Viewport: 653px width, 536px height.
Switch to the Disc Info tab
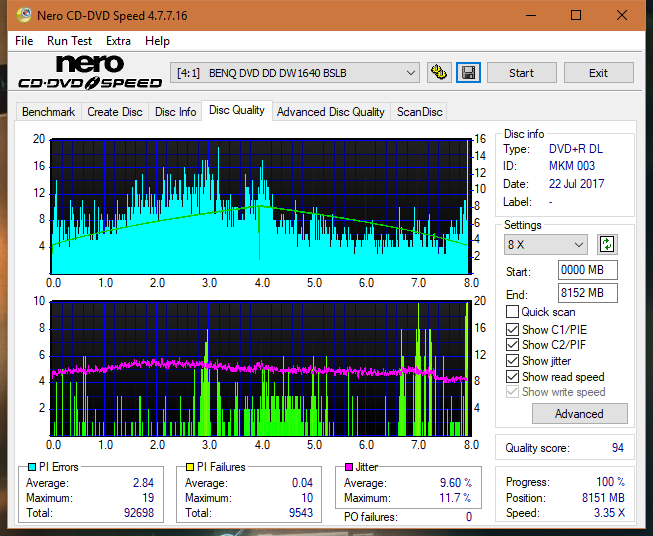pos(175,112)
